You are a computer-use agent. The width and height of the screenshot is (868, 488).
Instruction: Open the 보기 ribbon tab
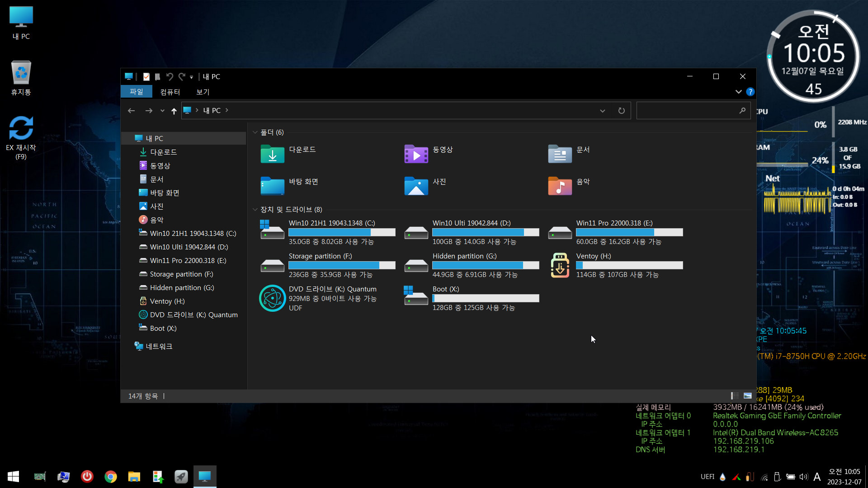pyautogui.click(x=203, y=92)
